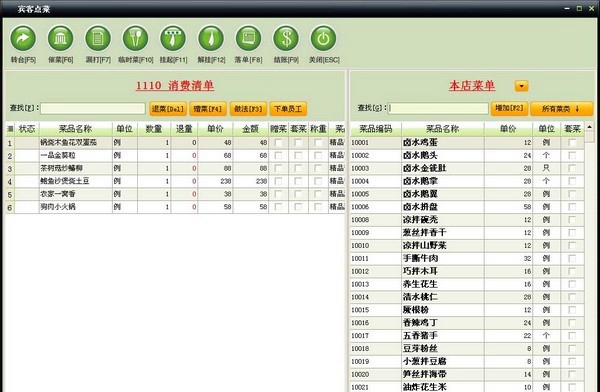The width and height of the screenshot is (600, 392).
Task: Toggle 套菜 checkbox for 卤水拼盘
Action: point(572,207)
